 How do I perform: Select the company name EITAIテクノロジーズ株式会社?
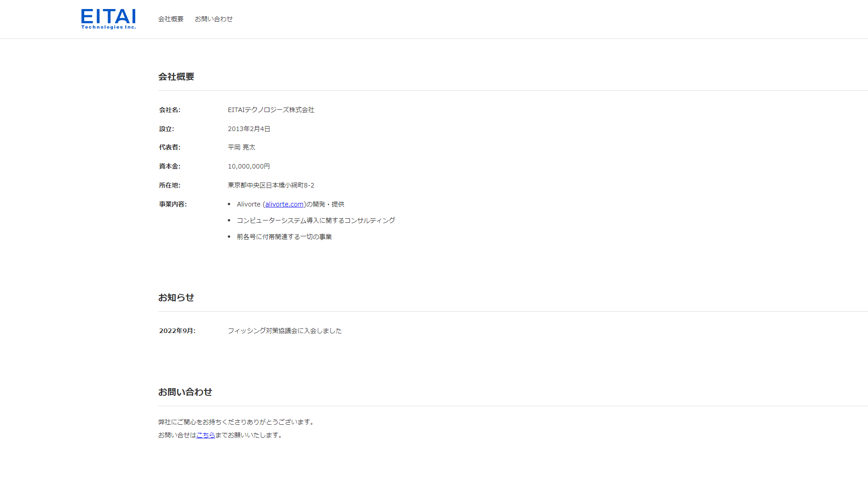(271, 110)
